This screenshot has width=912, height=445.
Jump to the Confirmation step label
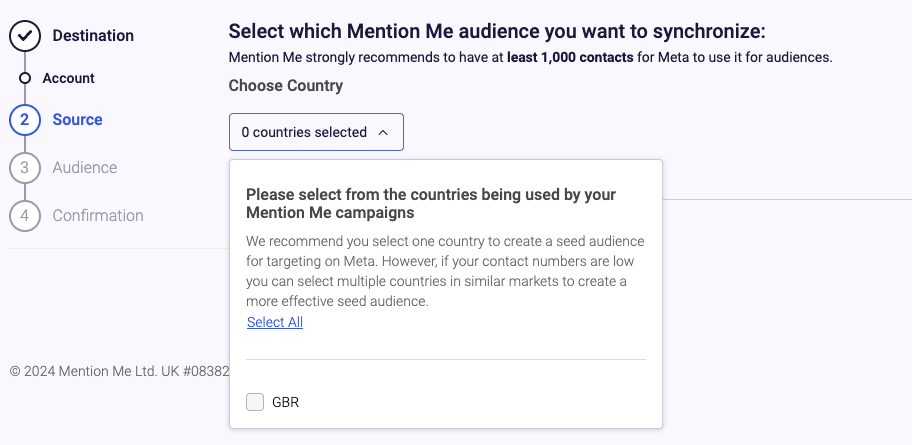click(98, 216)
